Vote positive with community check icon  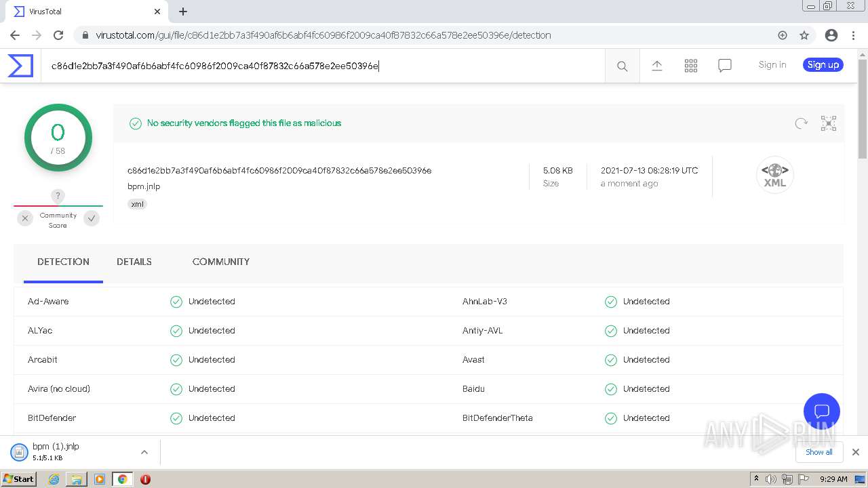92,218
